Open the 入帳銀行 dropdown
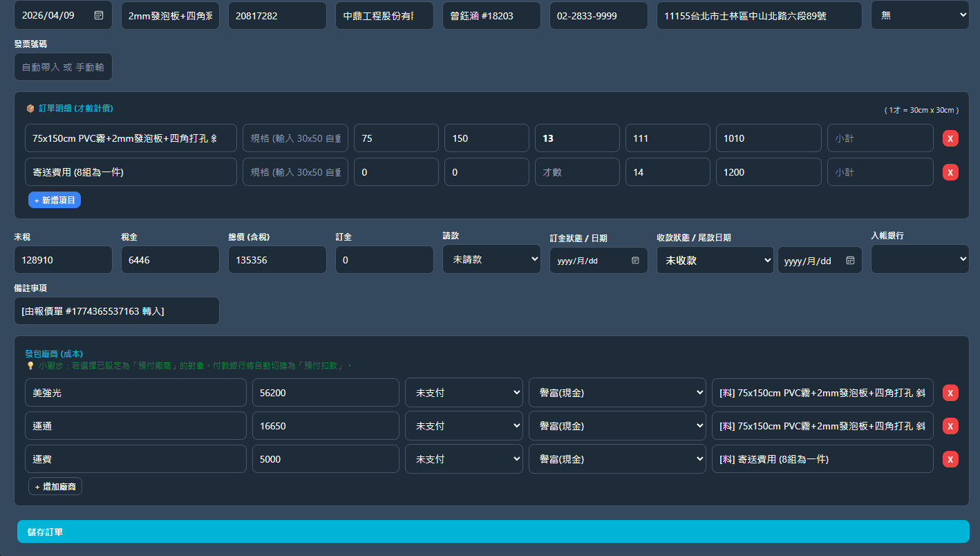This screenshot has height=556, width=980. 920,259
